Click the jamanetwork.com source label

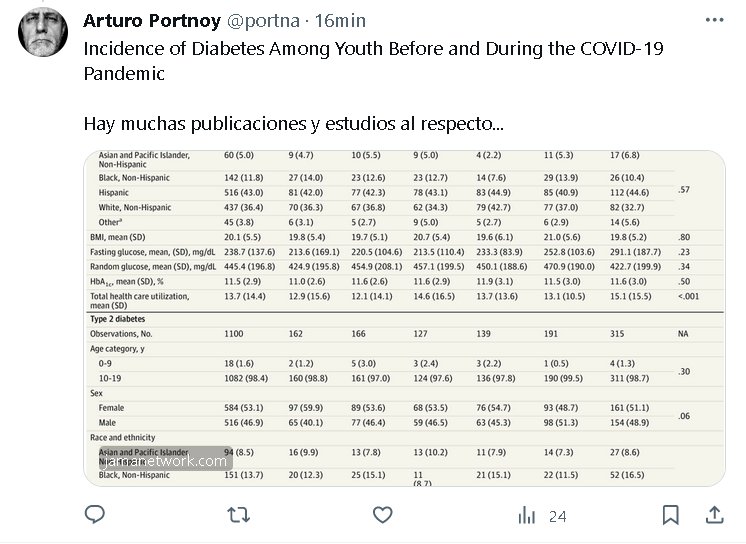click(163, 461)
